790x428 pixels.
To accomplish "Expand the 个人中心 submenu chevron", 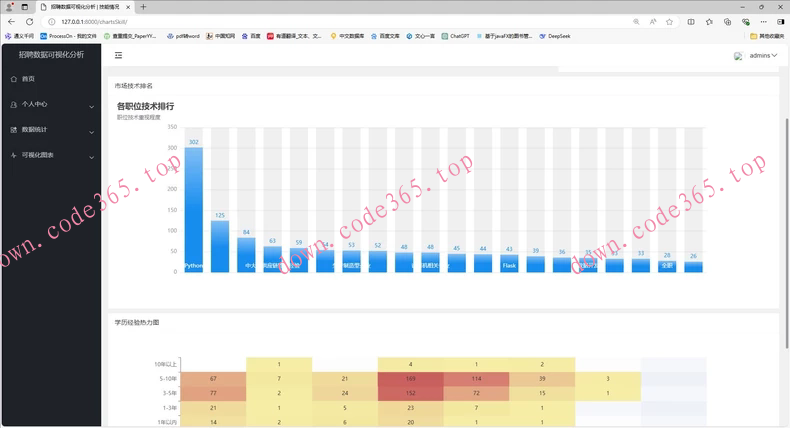I will click(92, 105).
